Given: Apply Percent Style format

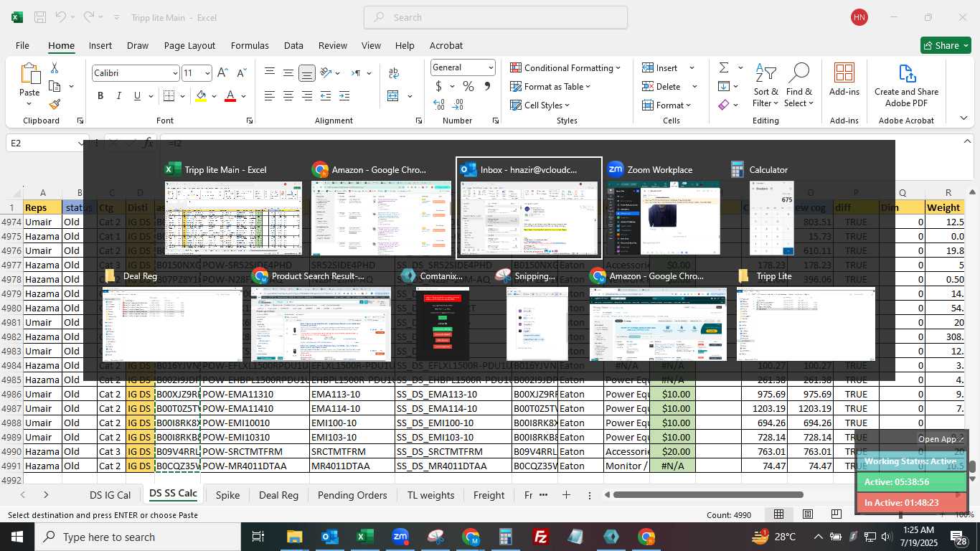Looking at the screenshot, I should (x=468, y=86).
